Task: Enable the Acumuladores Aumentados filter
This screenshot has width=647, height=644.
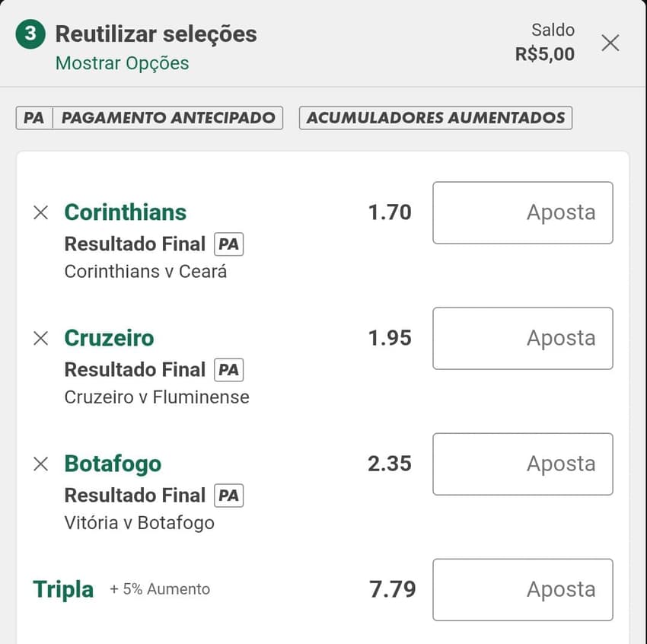Action: [435, 118]
